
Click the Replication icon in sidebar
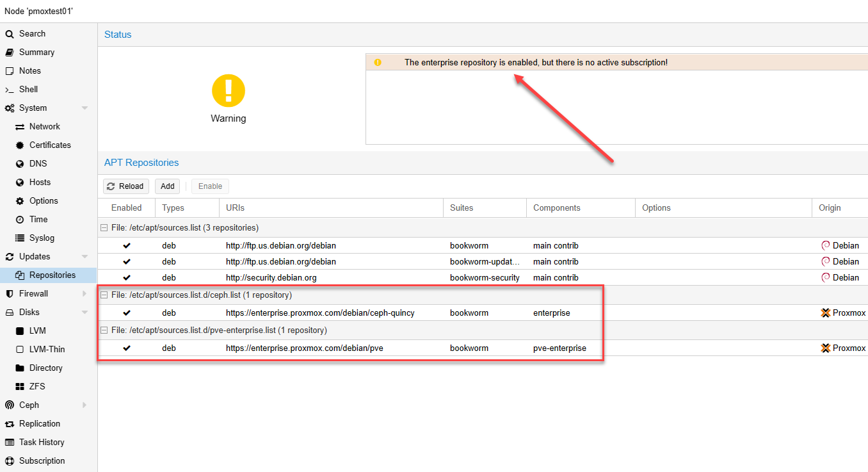pos(10,424)
